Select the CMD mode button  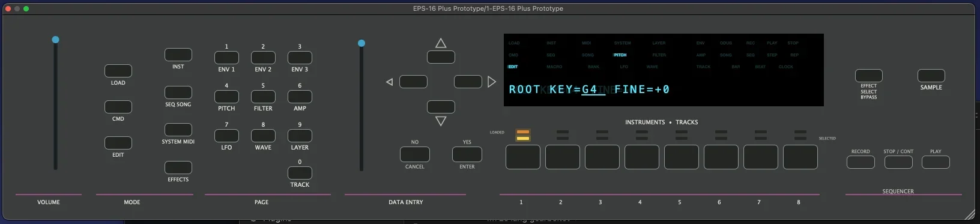tap(118, 107)
